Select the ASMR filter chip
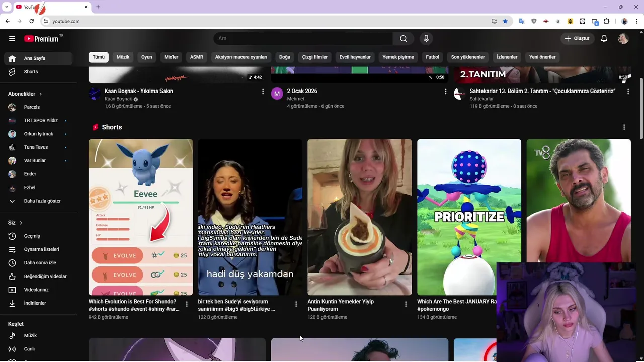Image resolution: width=644 pixels, height=362 pixels. (x=197, y=57)
